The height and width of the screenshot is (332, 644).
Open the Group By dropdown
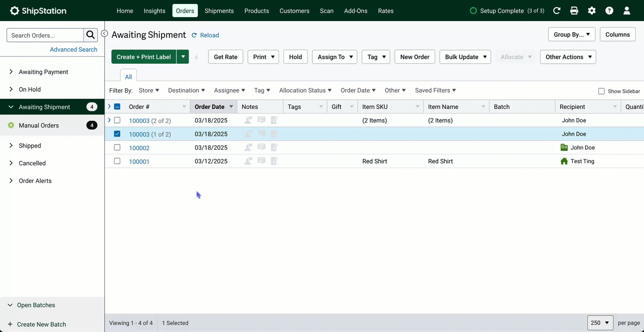point(572,34)
